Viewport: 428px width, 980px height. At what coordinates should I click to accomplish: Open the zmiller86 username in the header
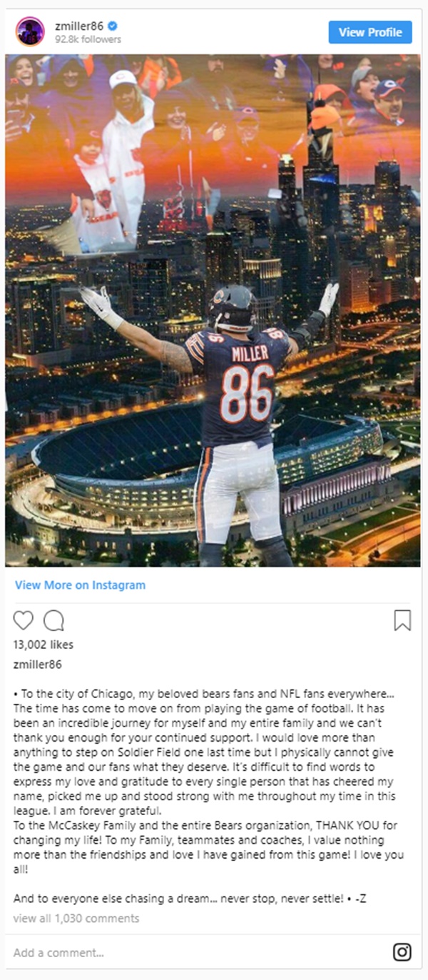point(79,26)
